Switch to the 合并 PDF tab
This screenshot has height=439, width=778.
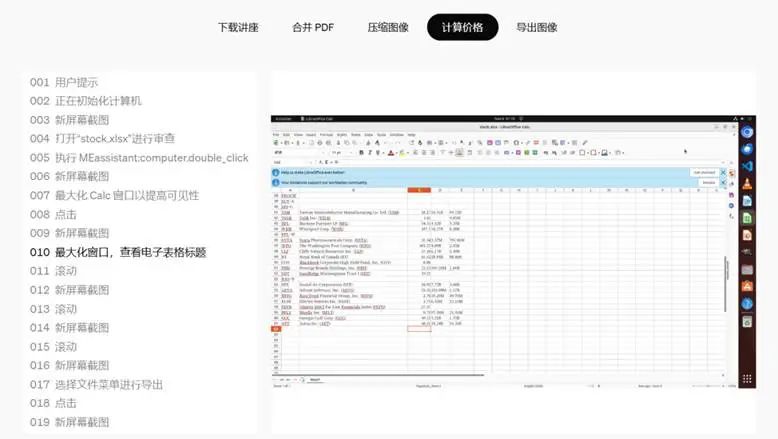(313, 27)
